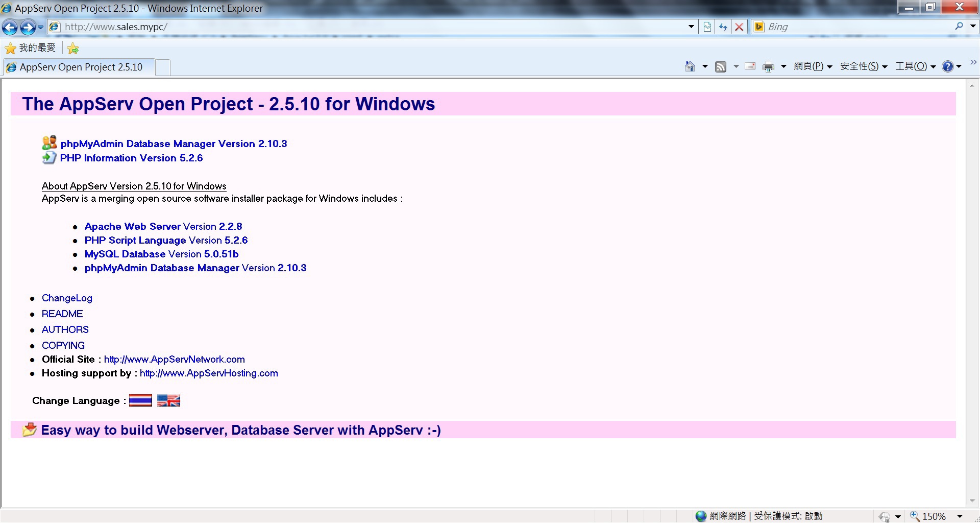The image size is (980, 523).
Task: Switch language with the UK flag icon
Action: [168, 400]
